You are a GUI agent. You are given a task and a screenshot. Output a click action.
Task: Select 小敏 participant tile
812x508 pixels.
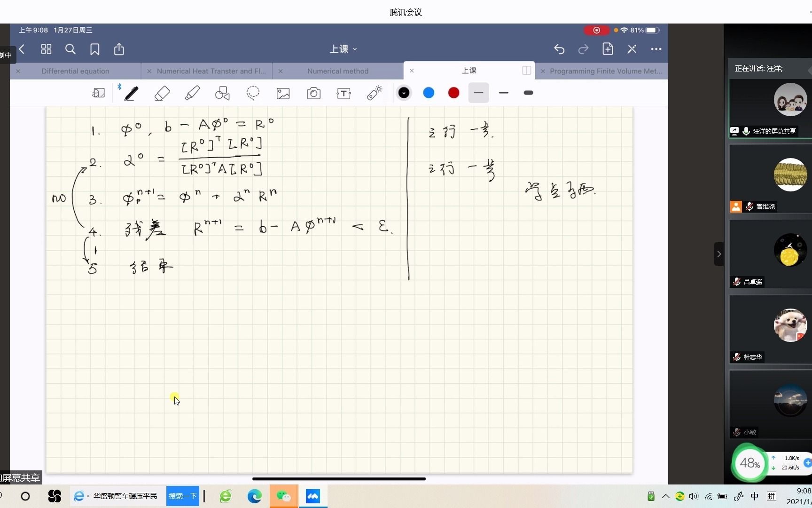tap(770, 405)
